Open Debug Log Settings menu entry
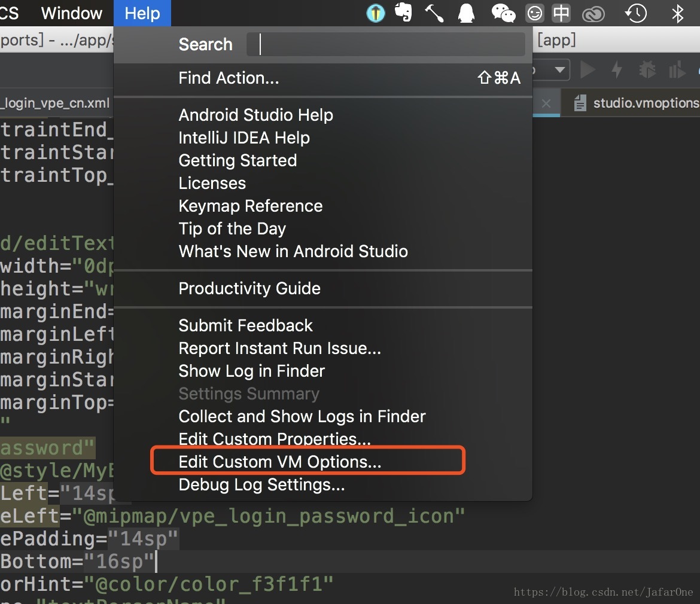Screen dimensions: 700x604 coord(261,484)
